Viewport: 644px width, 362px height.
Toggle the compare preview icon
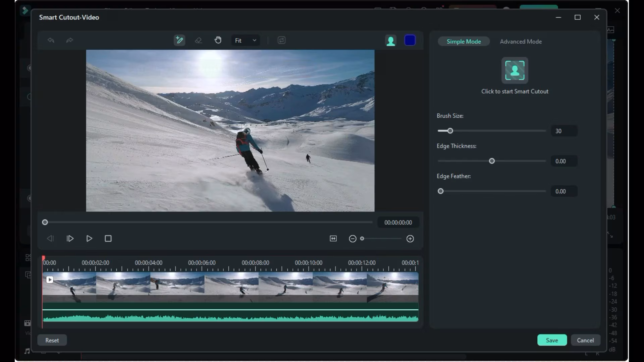pyautogui.click(x=281, y=40)
